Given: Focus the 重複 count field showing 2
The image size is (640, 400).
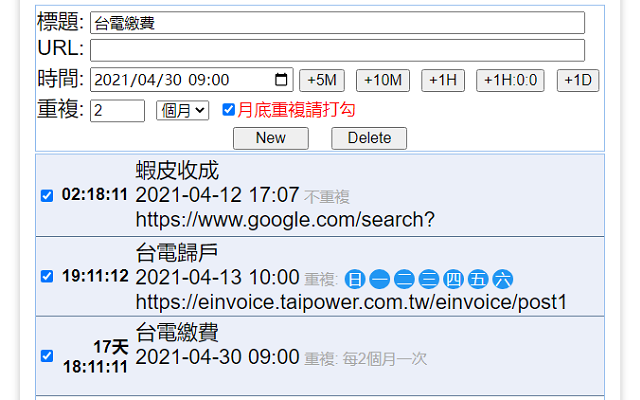Looking at the screenshot, I should pyautogui.click(x=118, y=111).
